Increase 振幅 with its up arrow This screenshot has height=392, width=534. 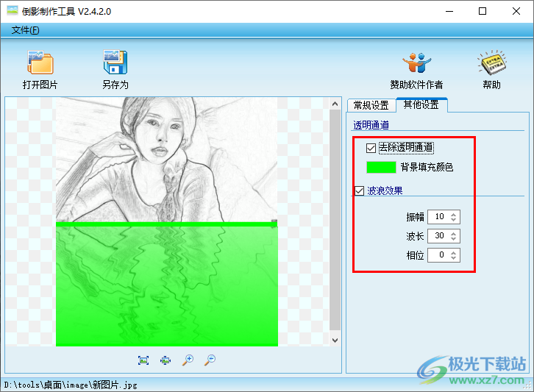(453, 214)
